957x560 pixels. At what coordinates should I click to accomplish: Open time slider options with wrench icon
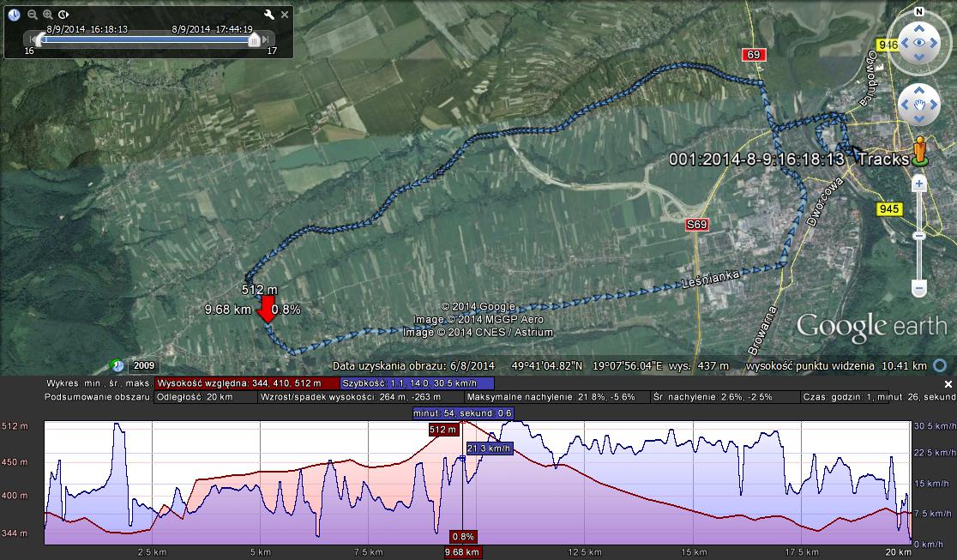coord(268,15)
